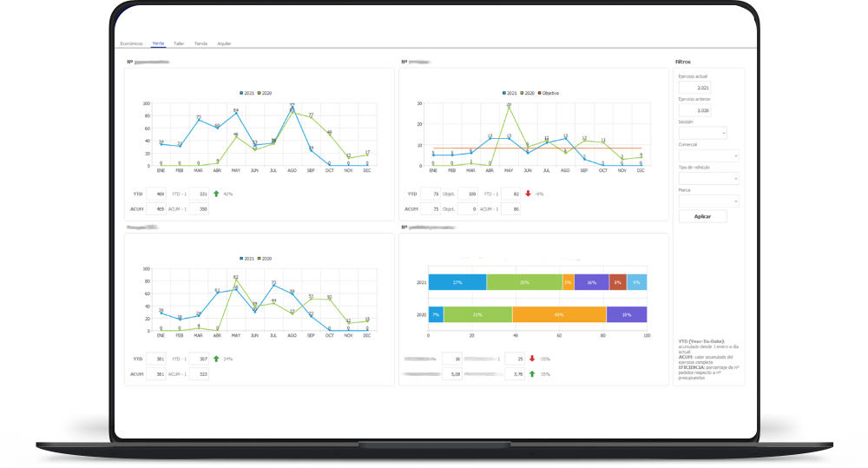Click green up arrow beside 42%

pyautogui.click(x=216, y=194)
